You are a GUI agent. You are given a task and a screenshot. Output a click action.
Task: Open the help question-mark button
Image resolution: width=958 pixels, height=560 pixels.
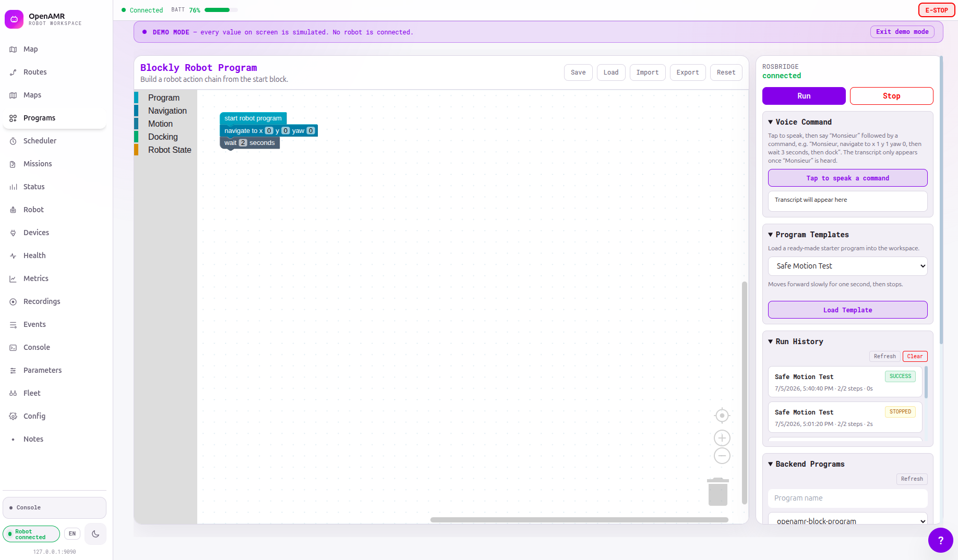click(941, 540)
